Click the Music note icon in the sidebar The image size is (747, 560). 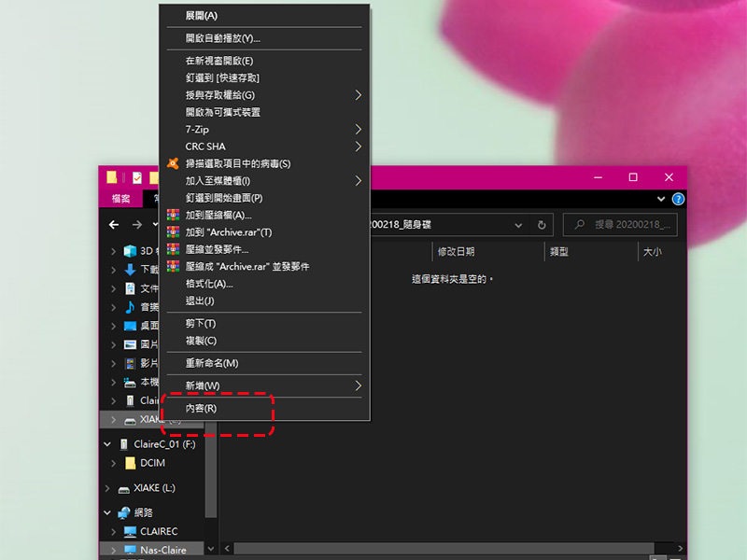coord(130,307)
